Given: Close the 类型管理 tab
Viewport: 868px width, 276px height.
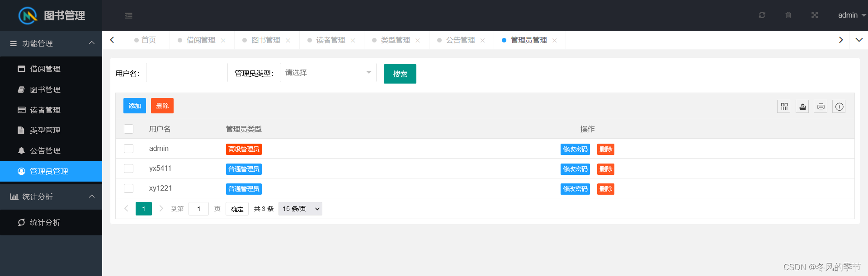Looking at the screenshot, I should (x=418, y=40).
